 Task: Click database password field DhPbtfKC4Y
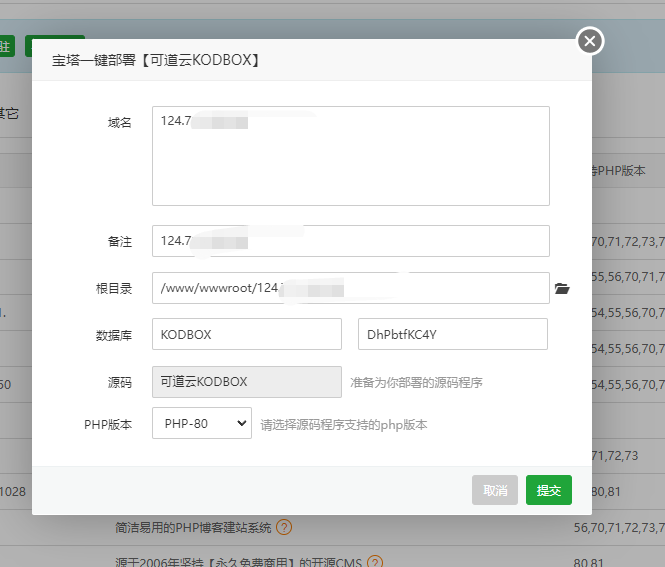tap(453, 334)
